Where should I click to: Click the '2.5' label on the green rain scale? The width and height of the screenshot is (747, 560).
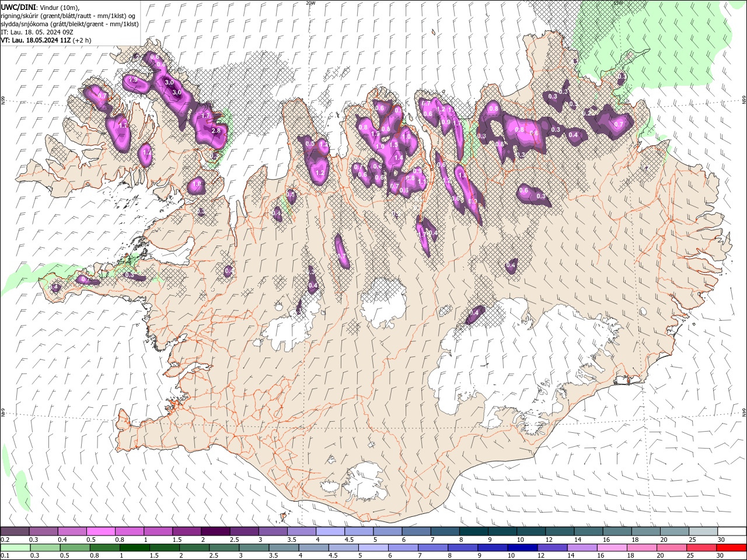click(214, 555)
